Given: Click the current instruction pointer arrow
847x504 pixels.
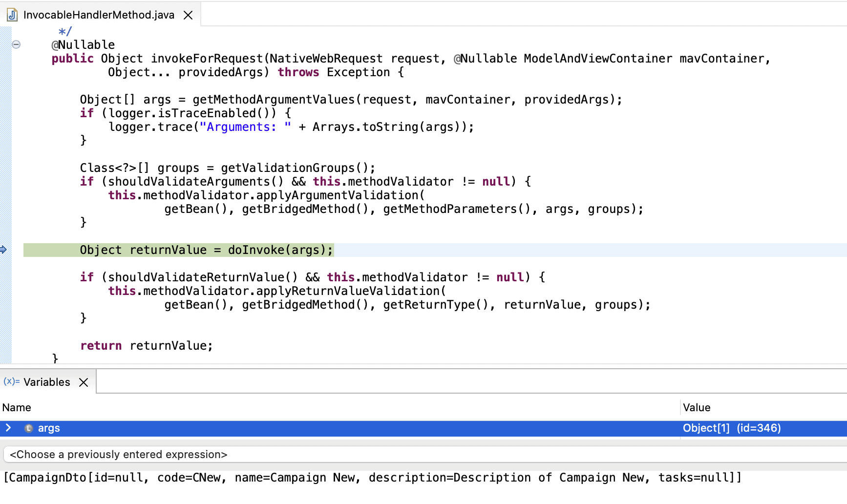Looking at the screenshot, I should pos(3,250).
